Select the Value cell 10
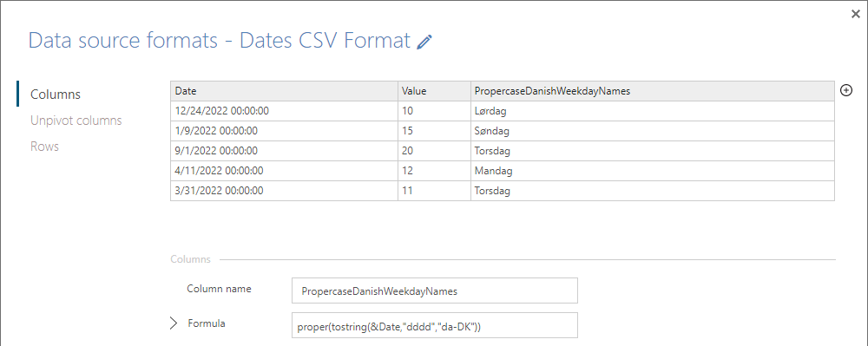The image size is (868, 346). click(x=434, y=111)
